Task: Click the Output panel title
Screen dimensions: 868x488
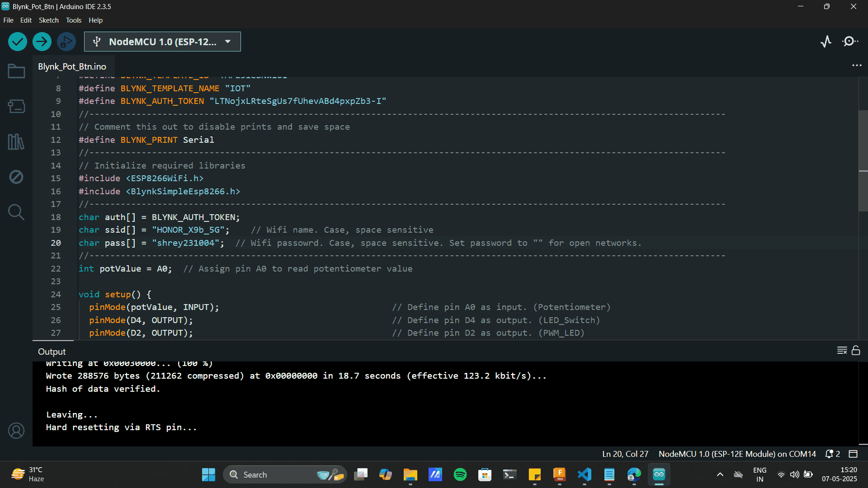Action: pos(52,352)
